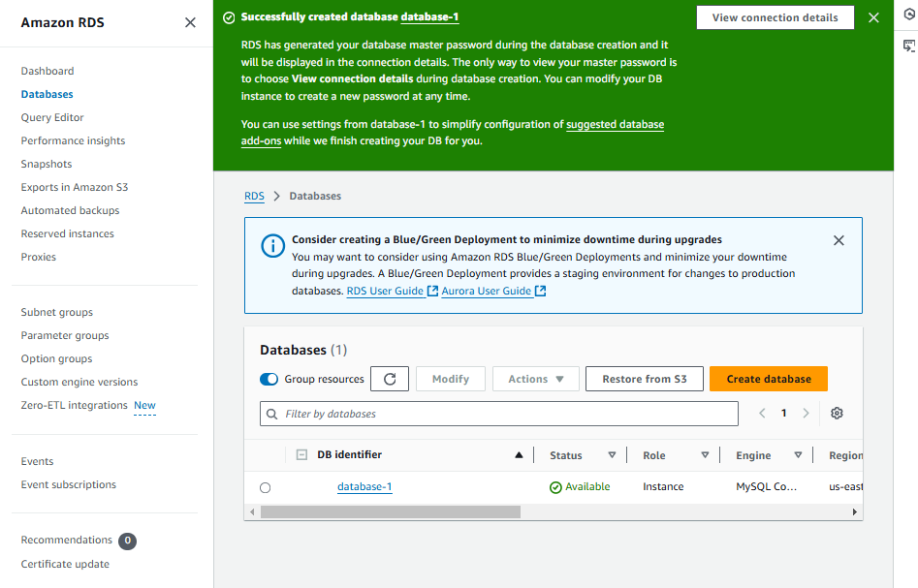Refresh the databases list
The height and width of the screenshot is (588, 918).
390,379
